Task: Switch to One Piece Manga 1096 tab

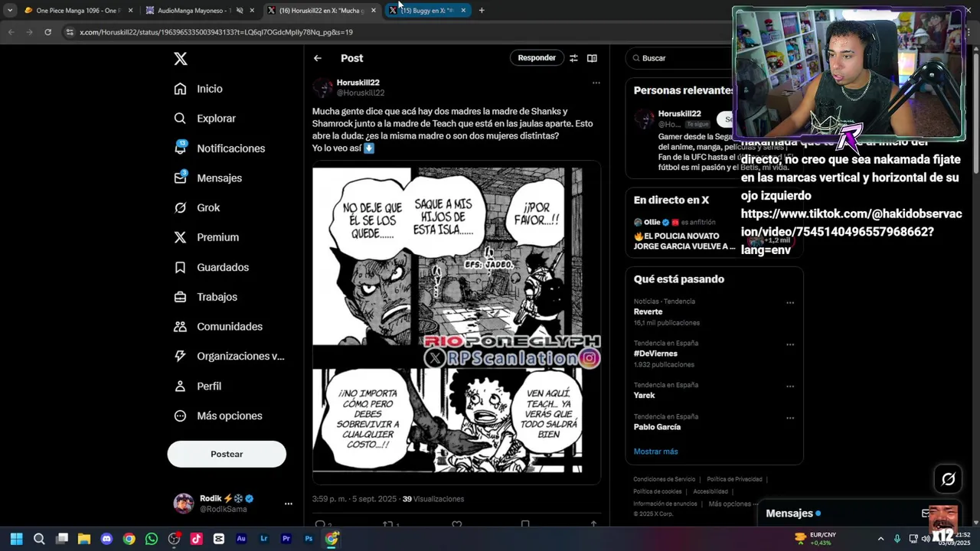Action: pos(78,11)
